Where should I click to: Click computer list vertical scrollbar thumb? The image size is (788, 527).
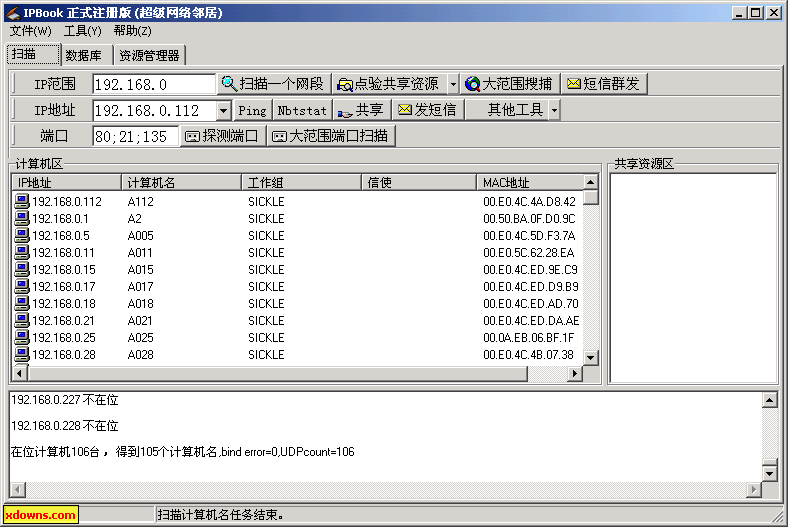pos(591,197)
